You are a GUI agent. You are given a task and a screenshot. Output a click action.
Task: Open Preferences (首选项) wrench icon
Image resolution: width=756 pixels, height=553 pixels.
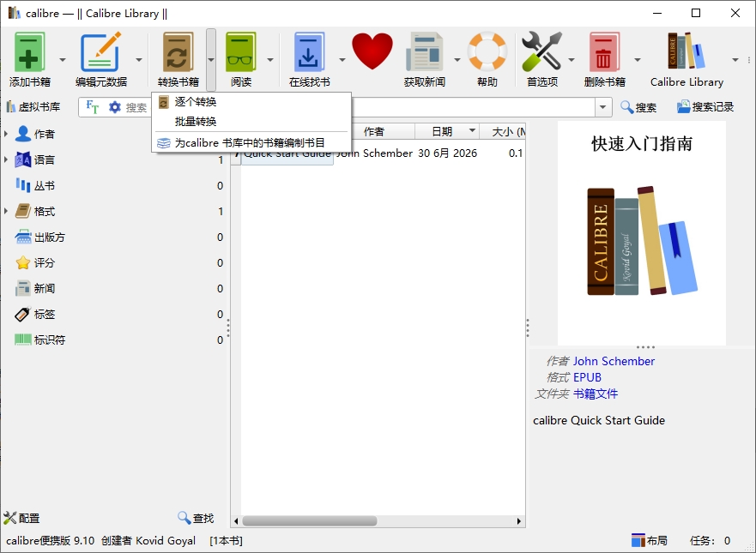pos(542,51)
